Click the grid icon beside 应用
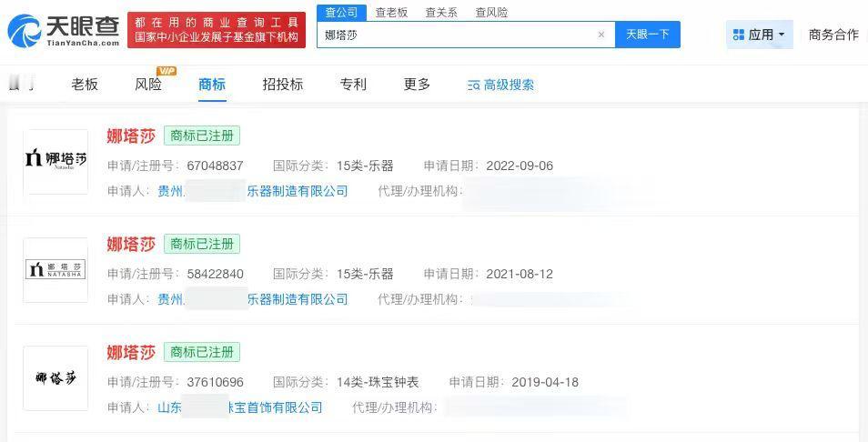 coord(739,35)
